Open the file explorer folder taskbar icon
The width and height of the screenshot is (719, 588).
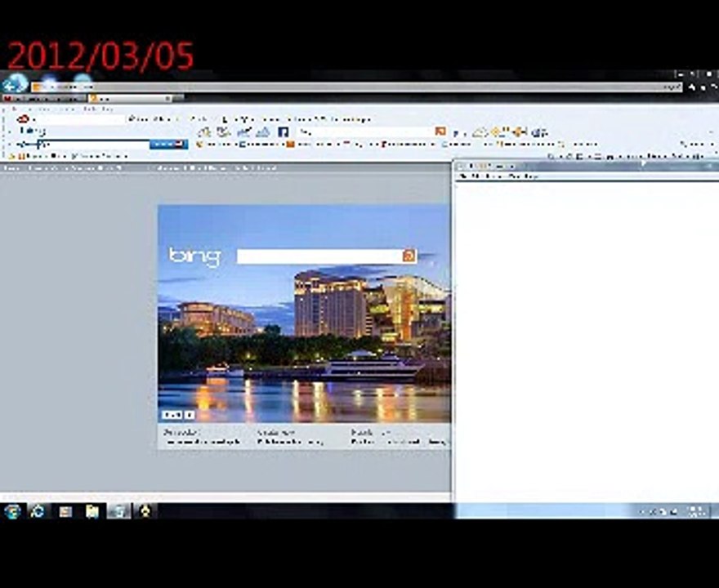click(x=92, y=510)
